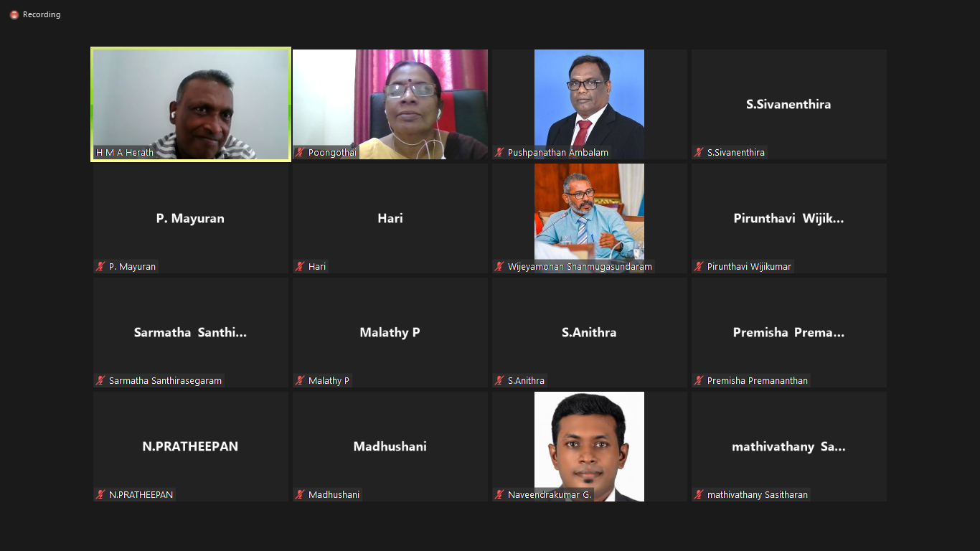
Task: Select the S.Anithra participant tile
Action: (x=590, y=332)
